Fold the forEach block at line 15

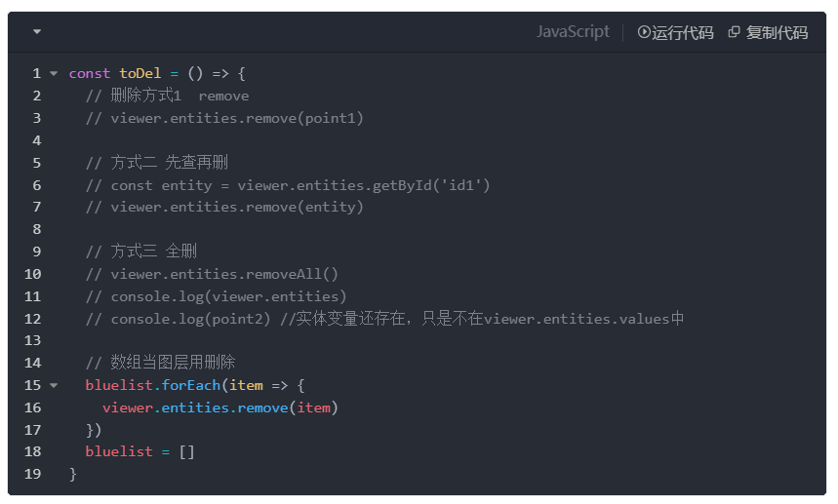click(54, 385)
